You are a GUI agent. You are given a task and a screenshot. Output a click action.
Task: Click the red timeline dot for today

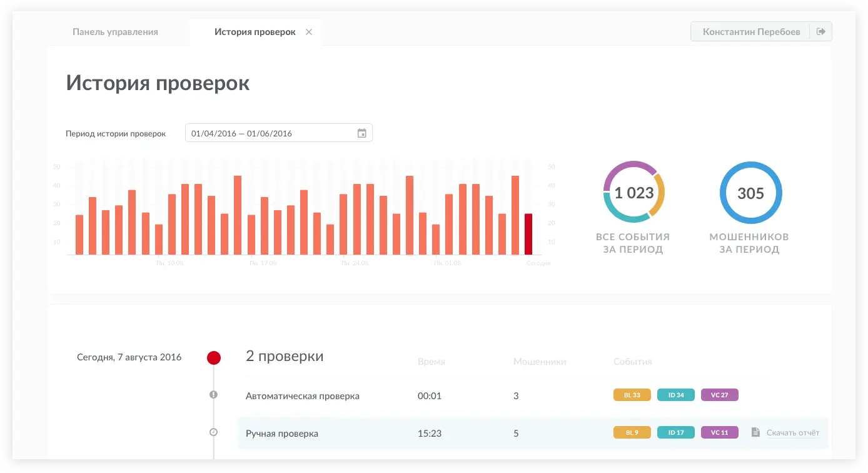pyautogui.click(x=214, y=358)
